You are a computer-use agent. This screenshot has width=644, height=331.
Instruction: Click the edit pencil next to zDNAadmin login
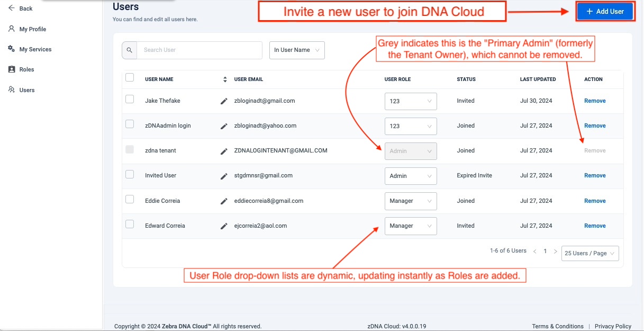(x=224, y=126)
